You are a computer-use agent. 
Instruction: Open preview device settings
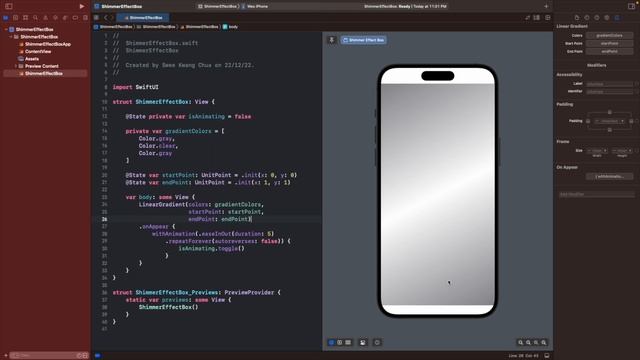[363, 342]
